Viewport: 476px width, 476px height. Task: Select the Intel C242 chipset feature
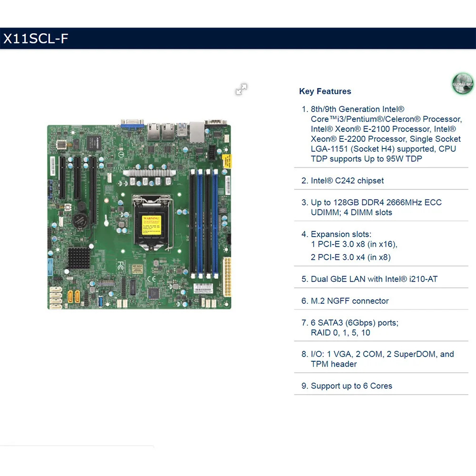click(x=347, y=180)
